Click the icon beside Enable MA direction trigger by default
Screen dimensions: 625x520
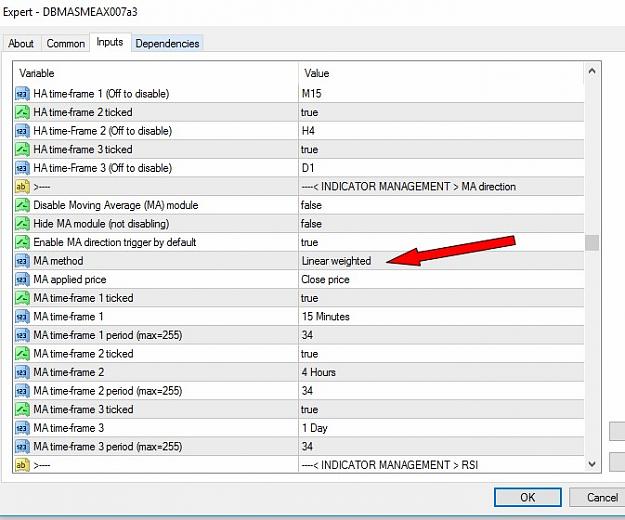(x=22, y=242)
